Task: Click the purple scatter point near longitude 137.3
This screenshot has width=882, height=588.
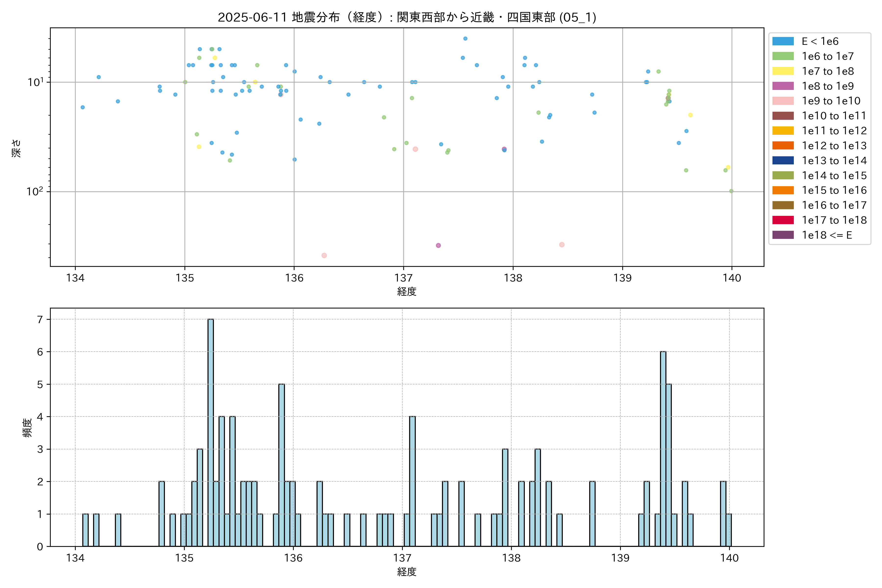Action: coord(438,245)
